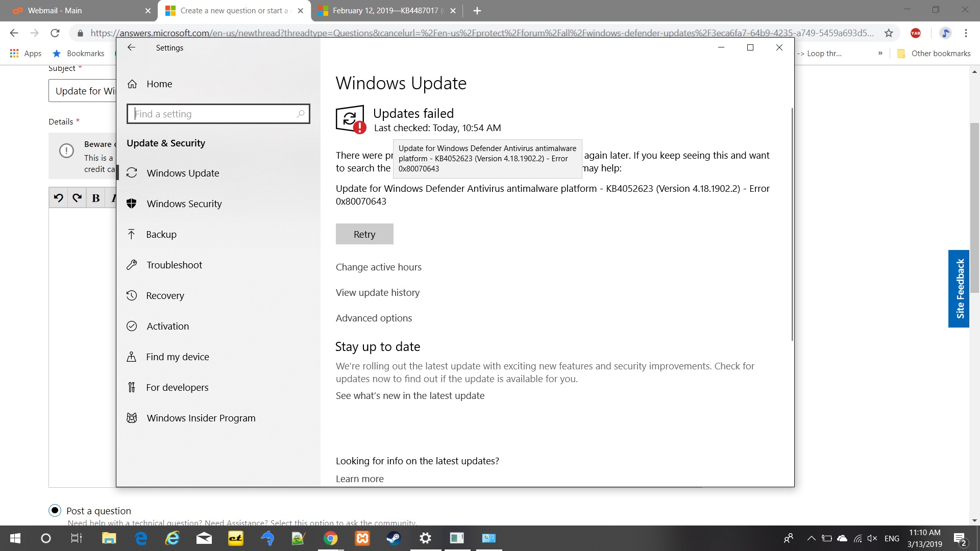Image resolution: width=980 pixels, height=551 pixels.
Task: Click the Windows Insider cat icon
Action: [132, 418]
